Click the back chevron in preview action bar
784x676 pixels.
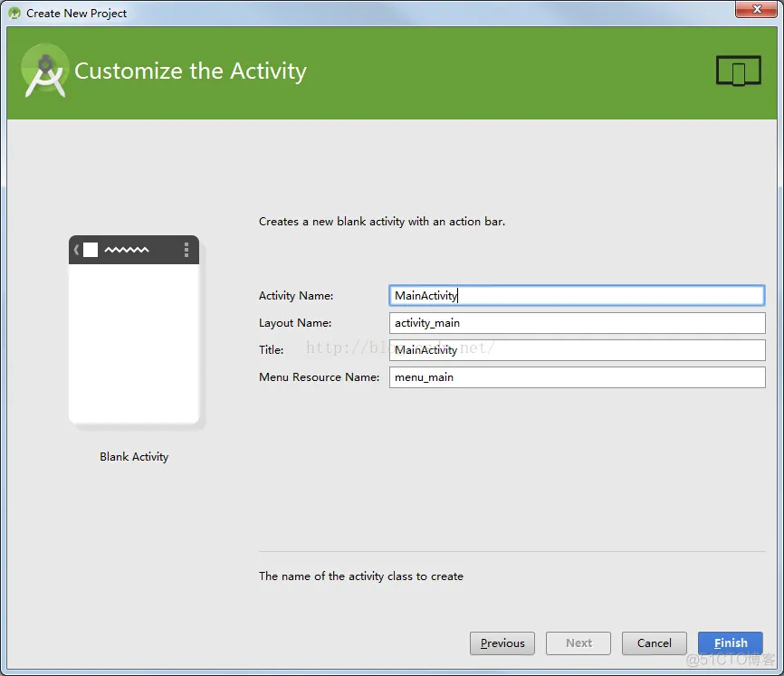[76, 250]
